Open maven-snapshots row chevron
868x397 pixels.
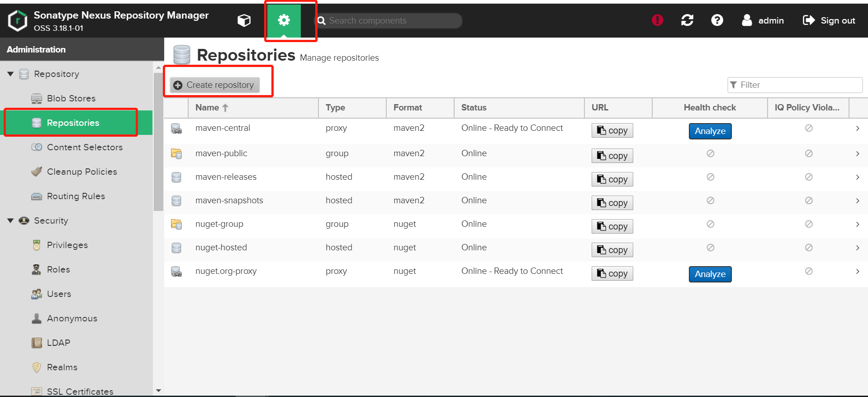coord(858,201)
